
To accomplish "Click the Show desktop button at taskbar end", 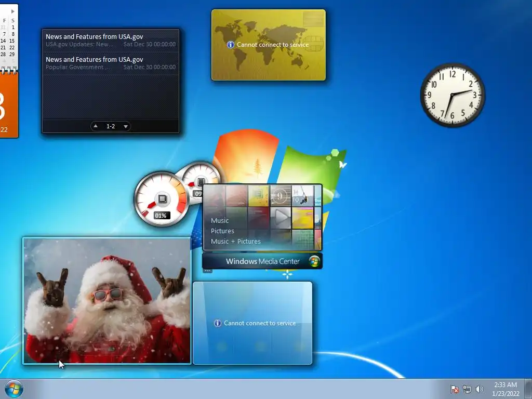I will [x=528, y=389].
